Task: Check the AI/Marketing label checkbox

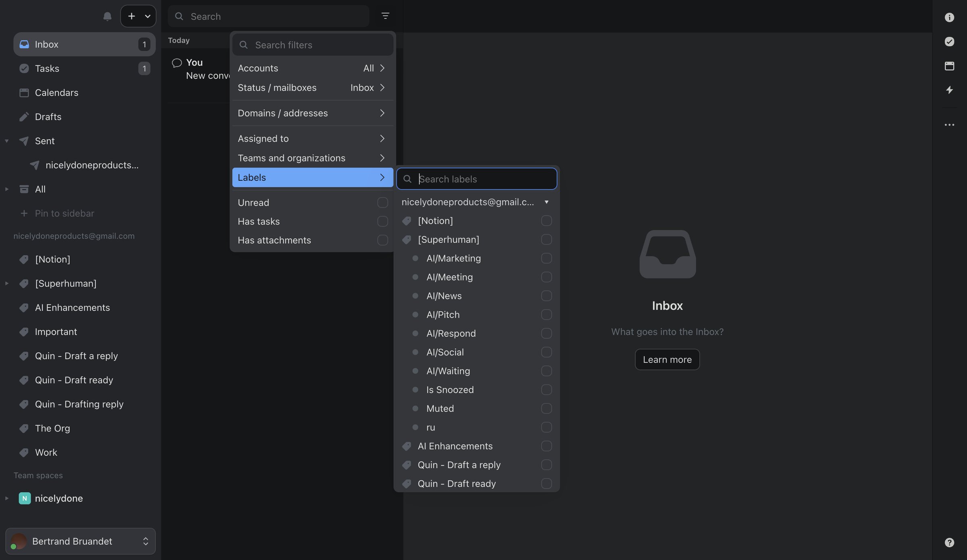Action: 546,258
